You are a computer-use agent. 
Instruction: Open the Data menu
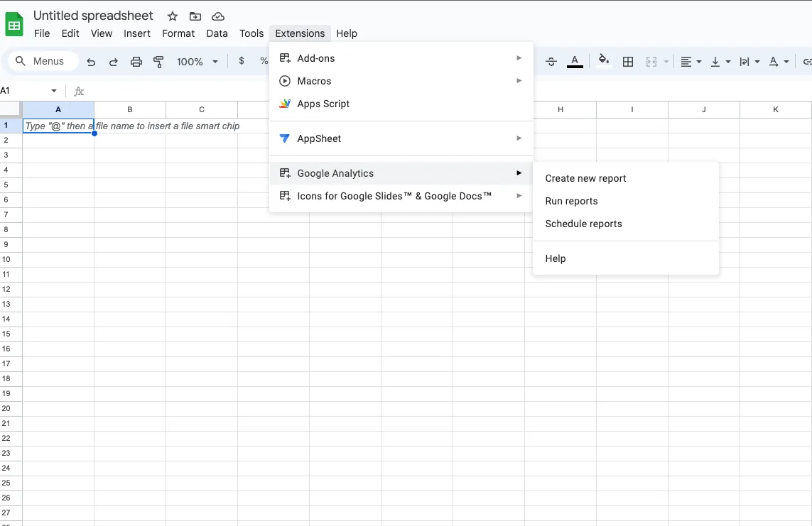217,33
